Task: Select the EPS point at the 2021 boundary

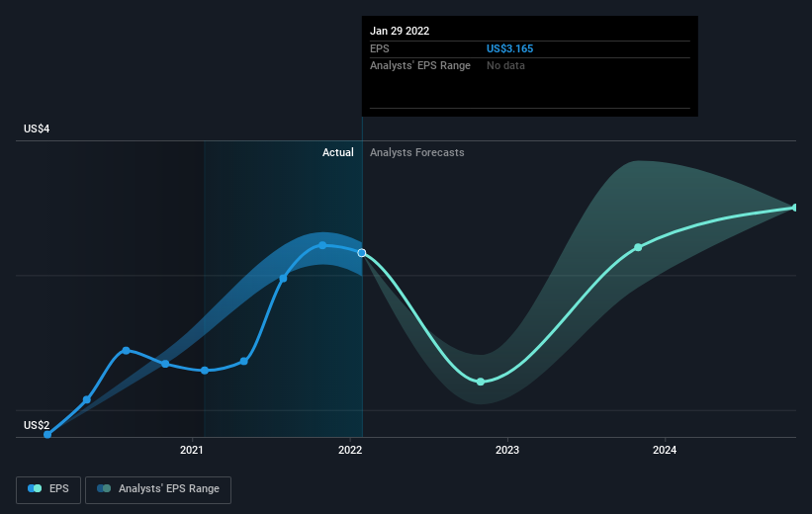Action: click(x=205, y=370)
